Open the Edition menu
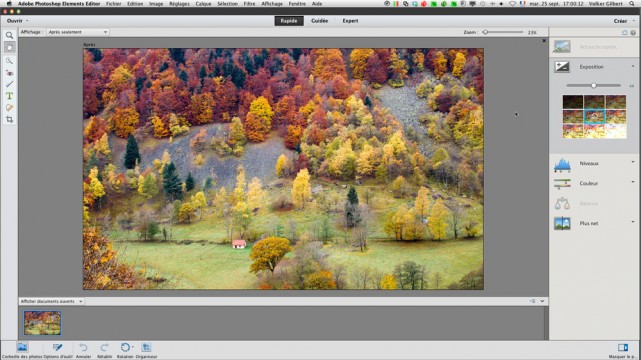Viewport: 641px width, 360px height. 135,4
